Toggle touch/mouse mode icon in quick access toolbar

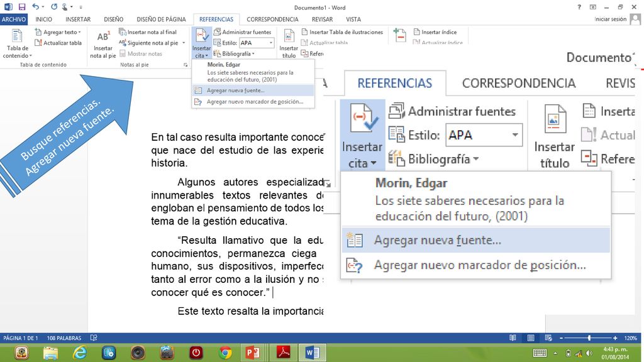click(x=65, y=7)
